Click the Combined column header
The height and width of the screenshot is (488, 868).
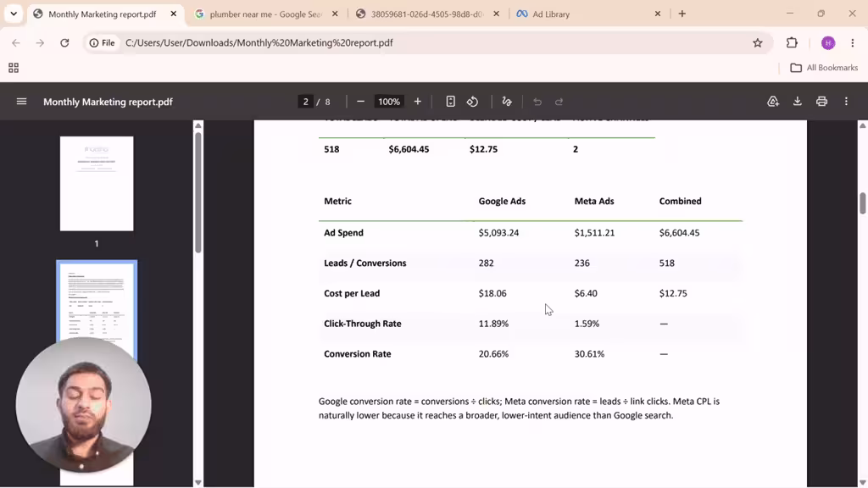coord(681,201)
